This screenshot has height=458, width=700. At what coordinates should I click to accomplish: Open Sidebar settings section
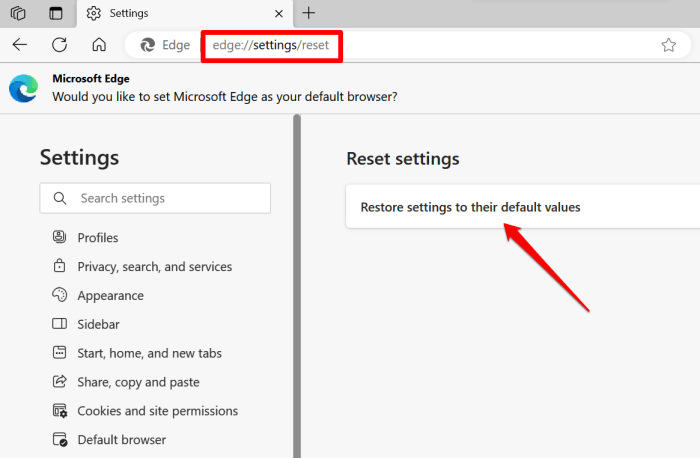(98, 325)
